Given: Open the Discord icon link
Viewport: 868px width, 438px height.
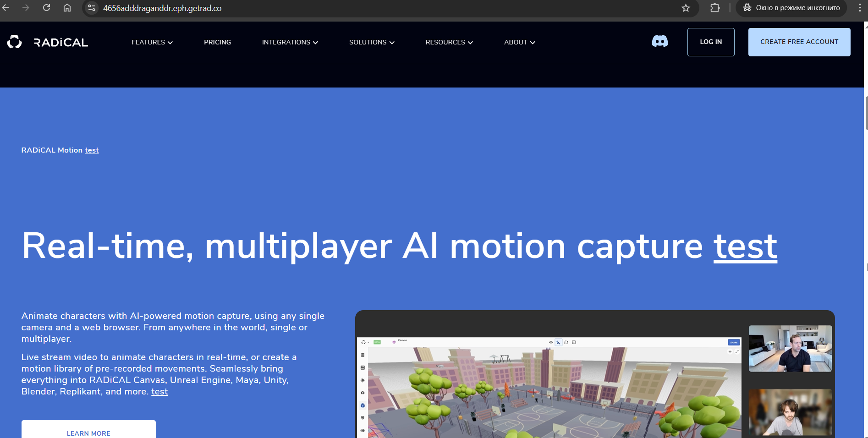Looking at the screenshot, I should [660, 42].
